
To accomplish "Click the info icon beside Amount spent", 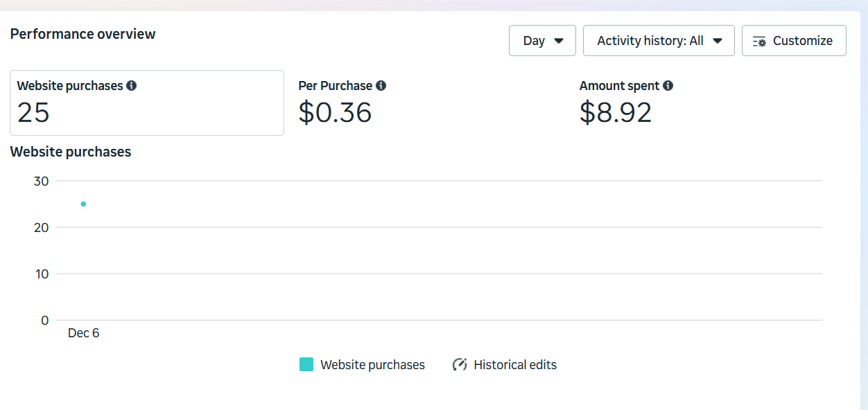I will click(668, 86).
